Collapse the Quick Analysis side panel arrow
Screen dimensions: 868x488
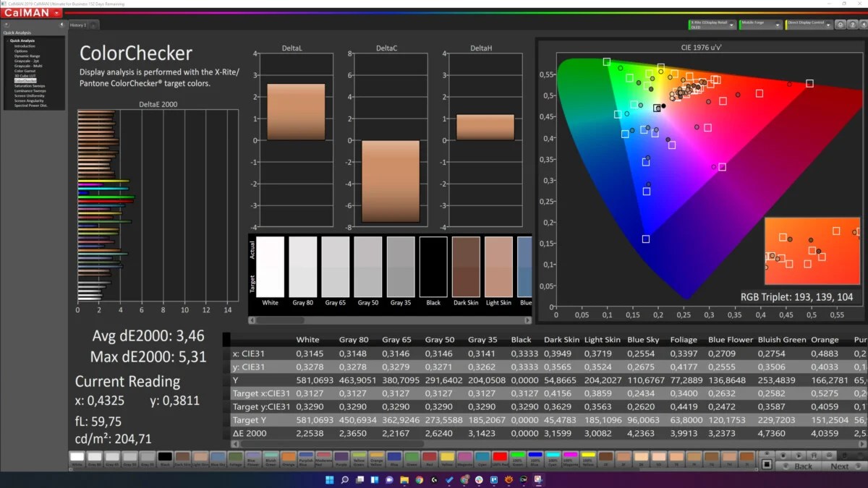click(x=61, y=23)
